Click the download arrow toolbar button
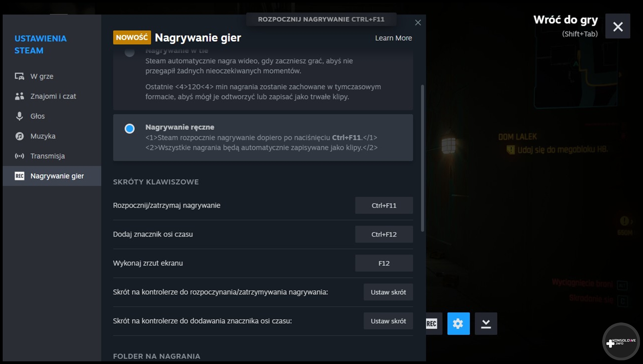 (486, 323)
